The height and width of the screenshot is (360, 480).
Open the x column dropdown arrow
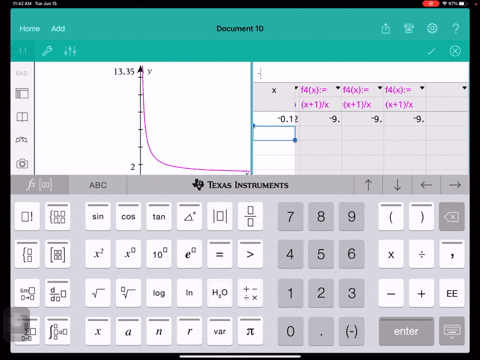point(296,88)
